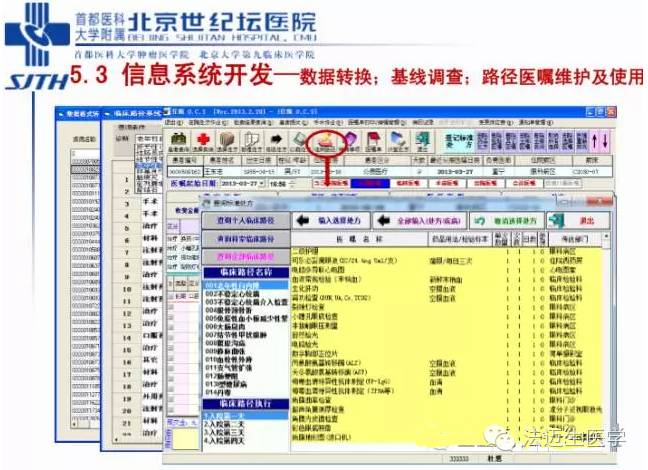Click 查询个人临床路径 button
The height and width of the screenshot is (470, 648).
[246, 221]
